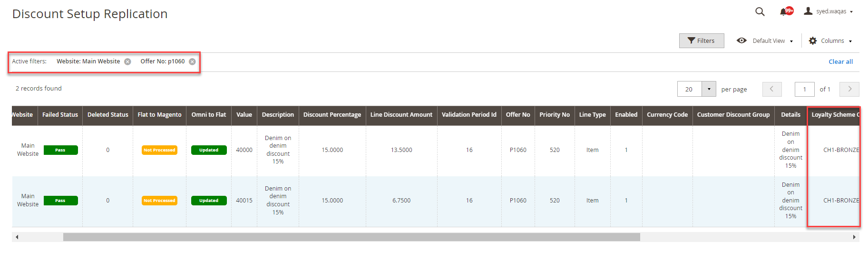Sort by Priority No column header

pos(554,115)
